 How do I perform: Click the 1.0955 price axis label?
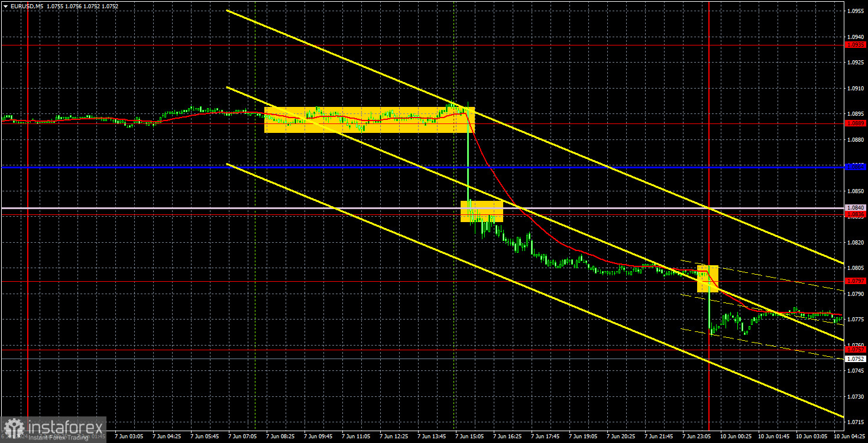click(856, 11)
